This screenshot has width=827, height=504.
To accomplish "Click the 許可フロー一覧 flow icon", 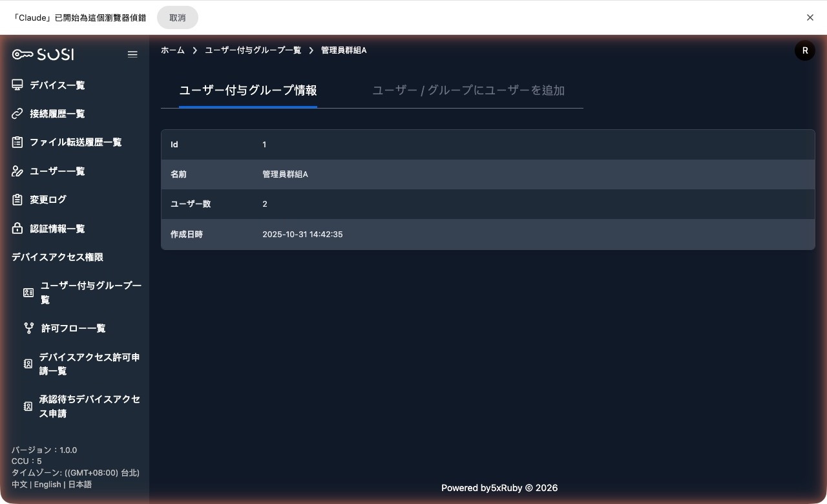I will coord(28,328).
